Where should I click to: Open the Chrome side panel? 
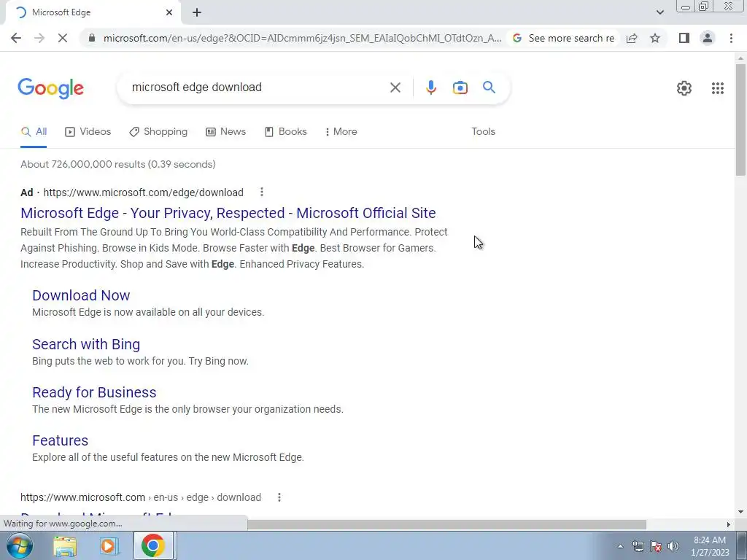point(684,38)
